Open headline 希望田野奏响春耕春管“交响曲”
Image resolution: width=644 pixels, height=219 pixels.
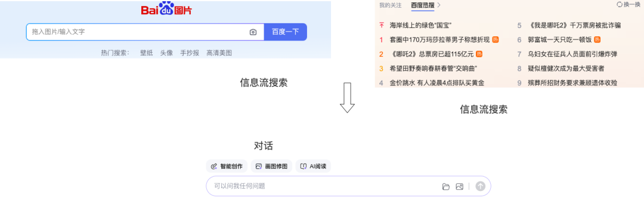point(434,69)
